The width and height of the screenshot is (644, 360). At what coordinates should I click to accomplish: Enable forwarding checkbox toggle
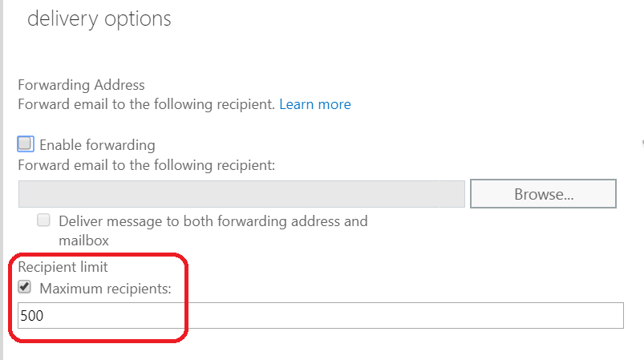click(x=26, y=144)
